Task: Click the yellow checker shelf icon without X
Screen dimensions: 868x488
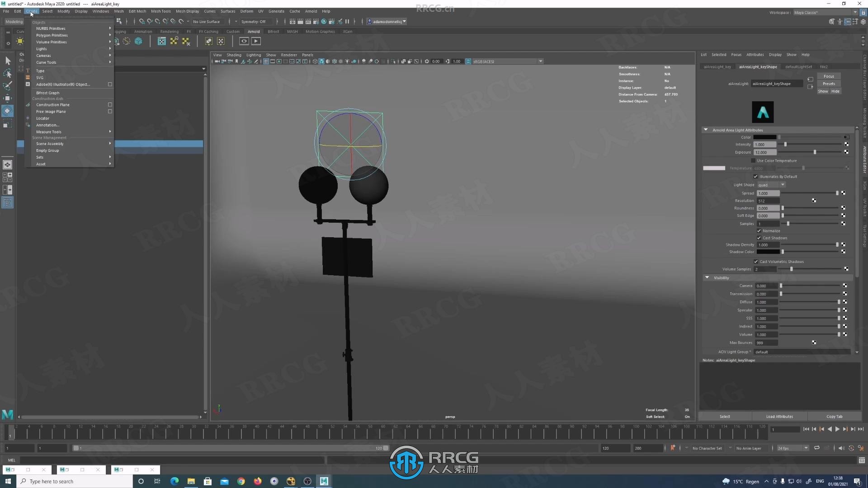Action: click(174, 41)
